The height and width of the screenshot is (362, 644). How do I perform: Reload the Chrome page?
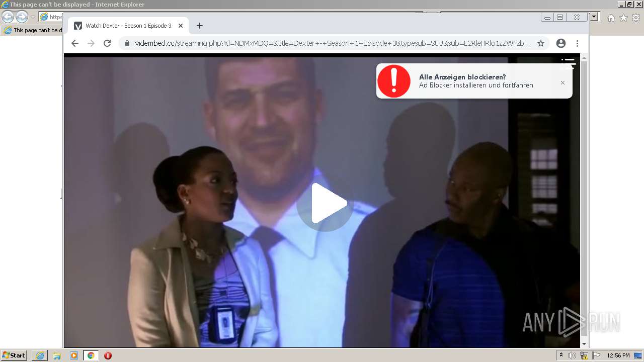[107, 43]
